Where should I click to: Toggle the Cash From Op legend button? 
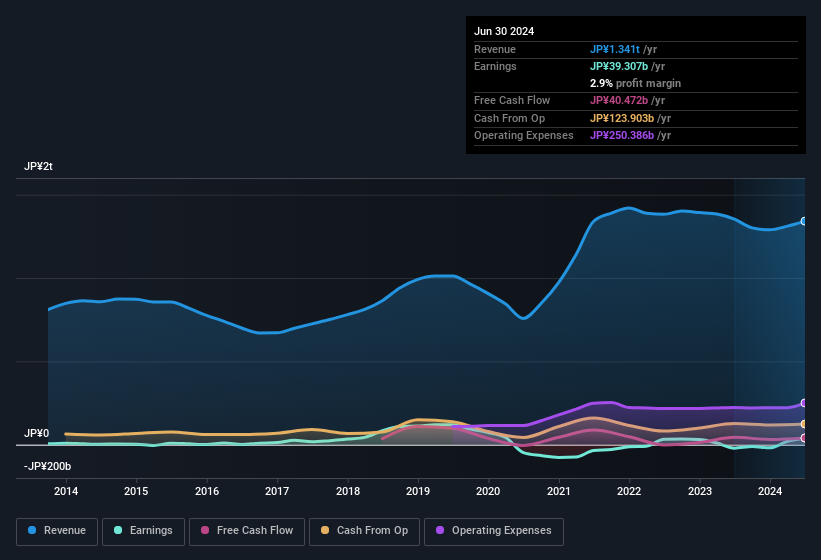click(364, 531)
